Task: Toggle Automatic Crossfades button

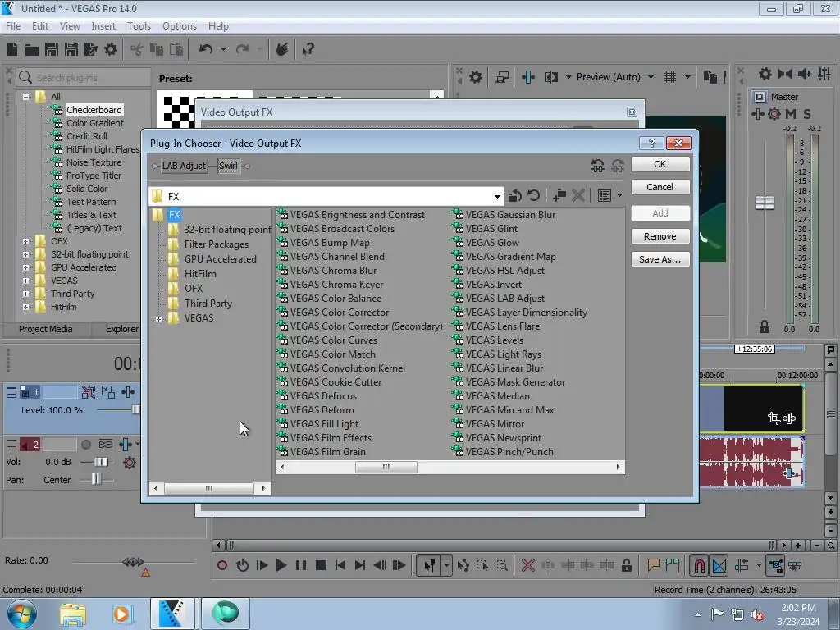Action: [x=719, y=565]
